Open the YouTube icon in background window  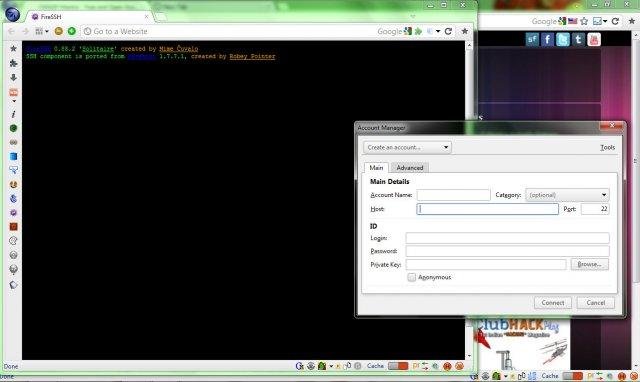click(x=594, y=40)
